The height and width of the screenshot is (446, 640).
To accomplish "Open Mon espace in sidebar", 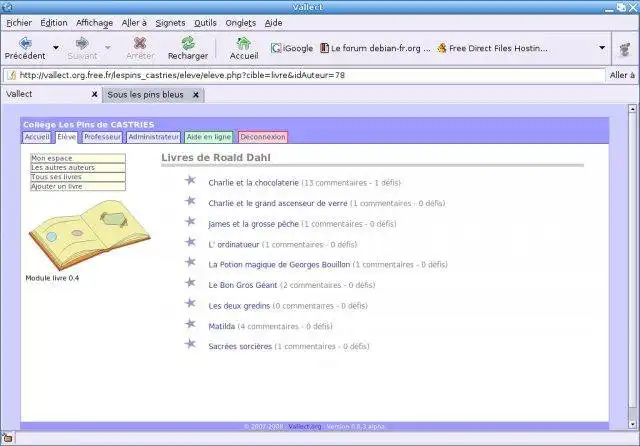I will point(78,158).
